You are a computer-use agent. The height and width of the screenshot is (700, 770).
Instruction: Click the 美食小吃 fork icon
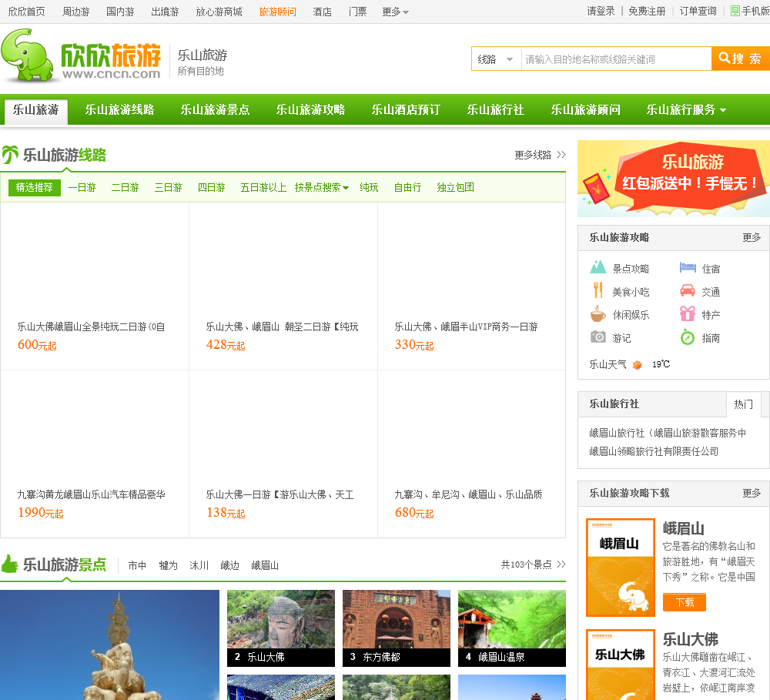598,290
